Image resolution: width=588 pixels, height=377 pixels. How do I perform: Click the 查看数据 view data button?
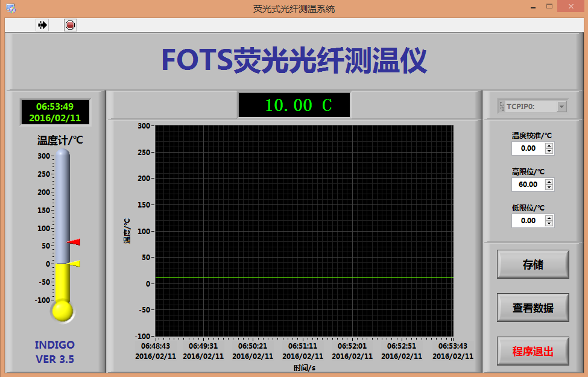[x=533, y=308]
